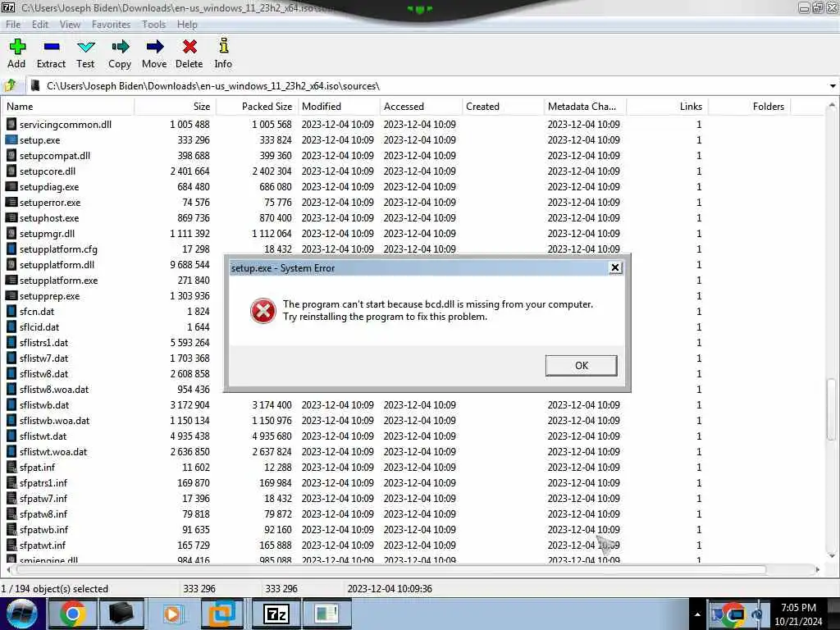Select the sflistrs1.dat row
Viewport: 840px width, 630px height.
click(x=112, y=342)
